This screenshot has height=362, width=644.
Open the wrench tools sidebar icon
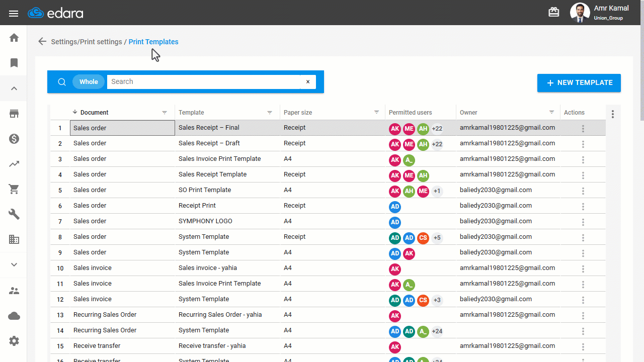click(x=14, y=214)
